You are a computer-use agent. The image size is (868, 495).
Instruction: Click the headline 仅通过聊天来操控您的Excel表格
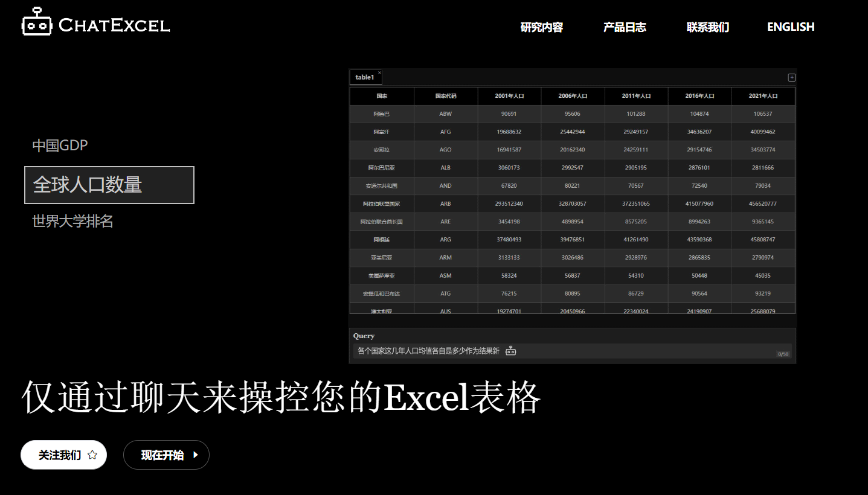pyautogui.click(x=281, y=397)
